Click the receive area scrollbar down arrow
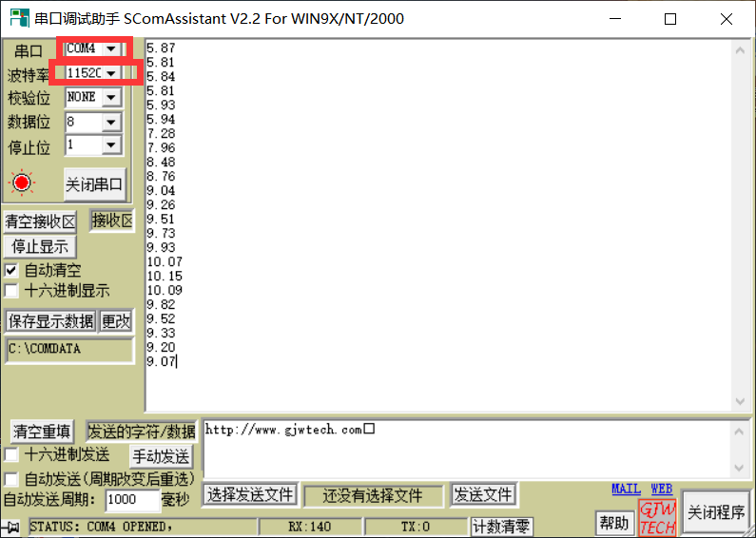 740,401
